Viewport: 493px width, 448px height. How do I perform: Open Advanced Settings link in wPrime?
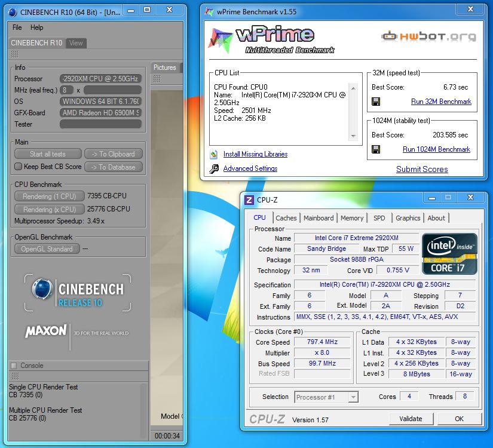tap(250, 168)
